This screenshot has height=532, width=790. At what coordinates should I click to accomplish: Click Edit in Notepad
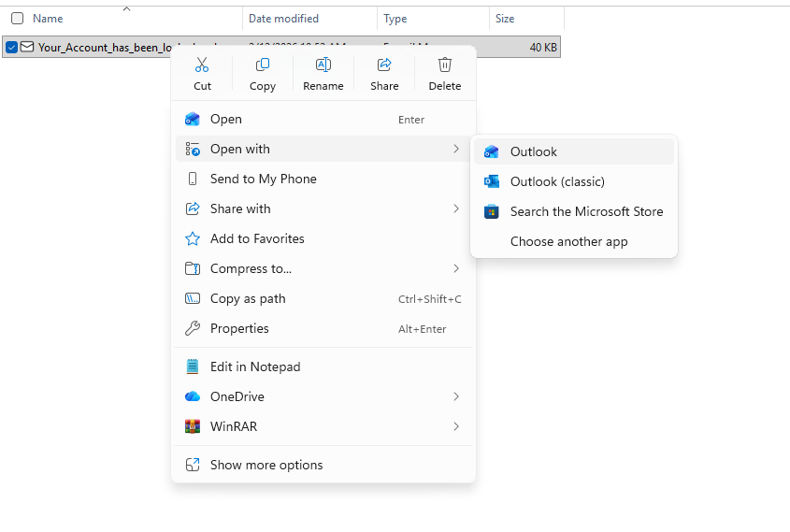click(255, 367)
